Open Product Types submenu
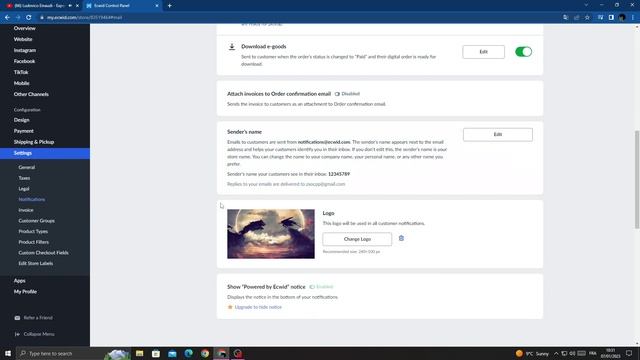This screenshot has width=640, height=360. (x=33, y=231)
